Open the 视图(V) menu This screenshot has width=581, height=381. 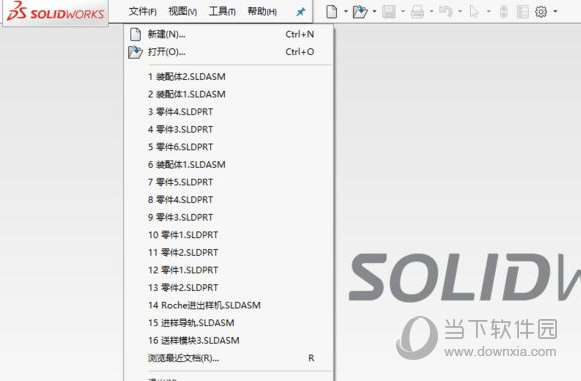pos(182,11)
